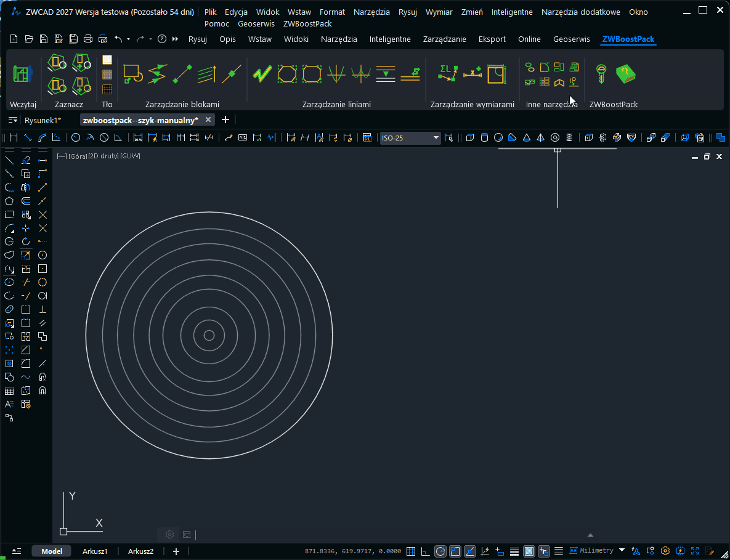Add a new drawing tab with plus button
730x560 pixels.
(225, 120)
